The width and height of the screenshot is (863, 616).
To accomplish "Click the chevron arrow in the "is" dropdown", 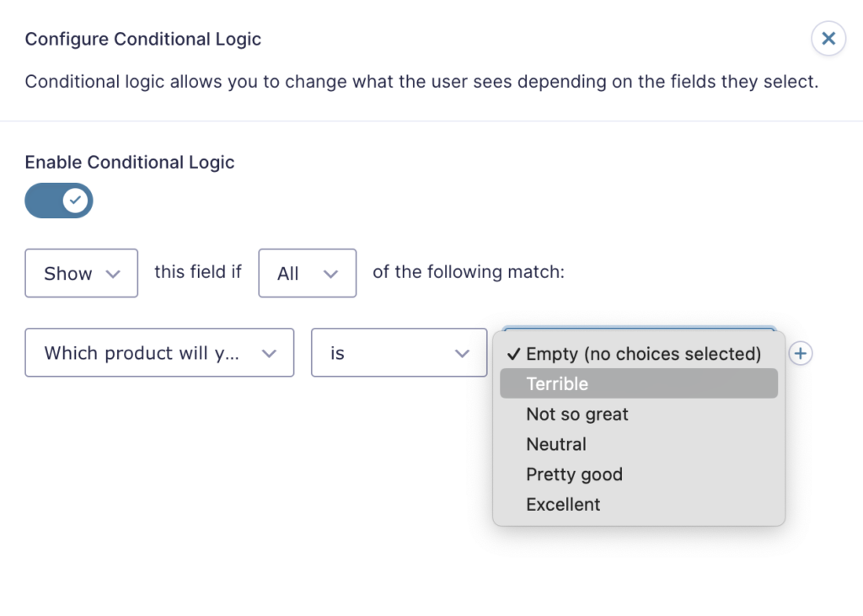I will point(462,354).
